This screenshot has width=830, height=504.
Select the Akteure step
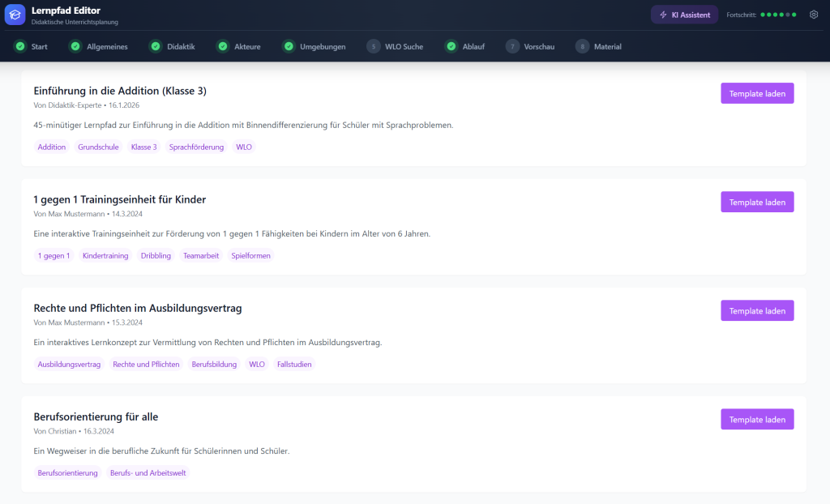click(239, 46)
